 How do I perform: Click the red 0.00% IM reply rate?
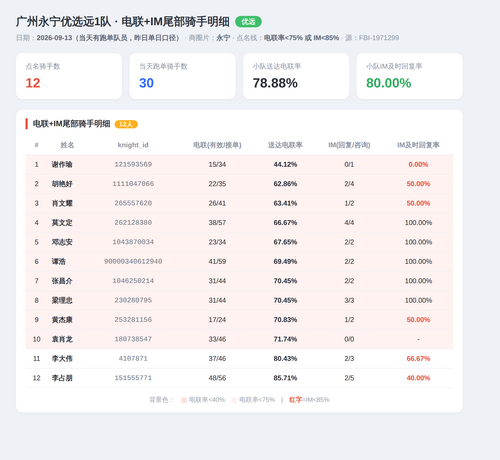click(x=418, y=164)
